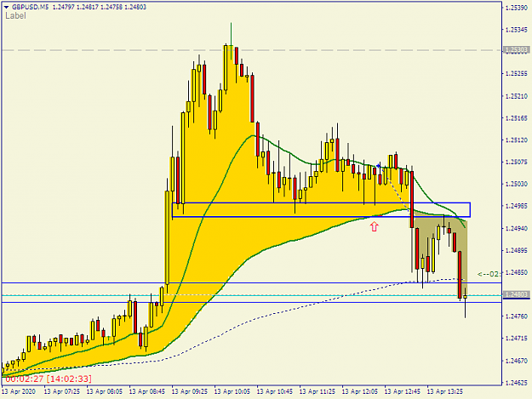This screenshot has width=532, height=399.
Task: Click the 1.24940 price scale label
Action: pos(517,229)
